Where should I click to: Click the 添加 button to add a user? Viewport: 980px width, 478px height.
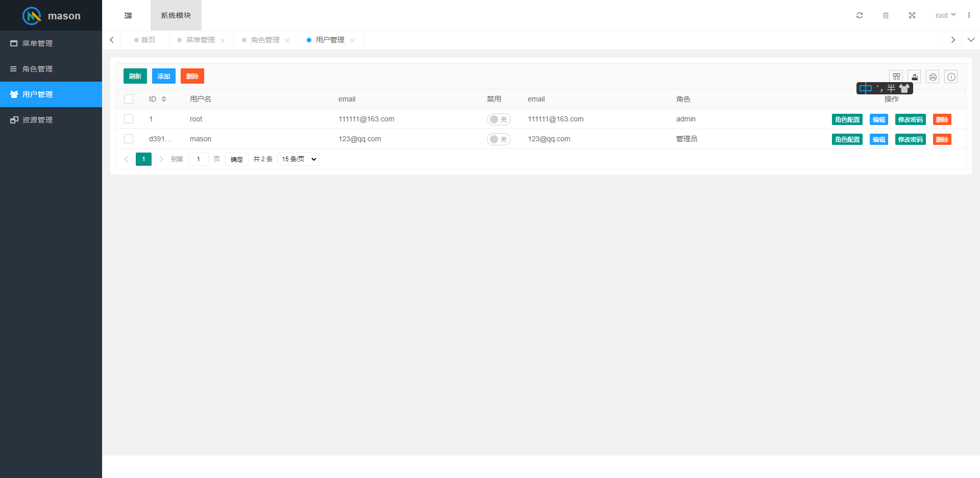163,76
